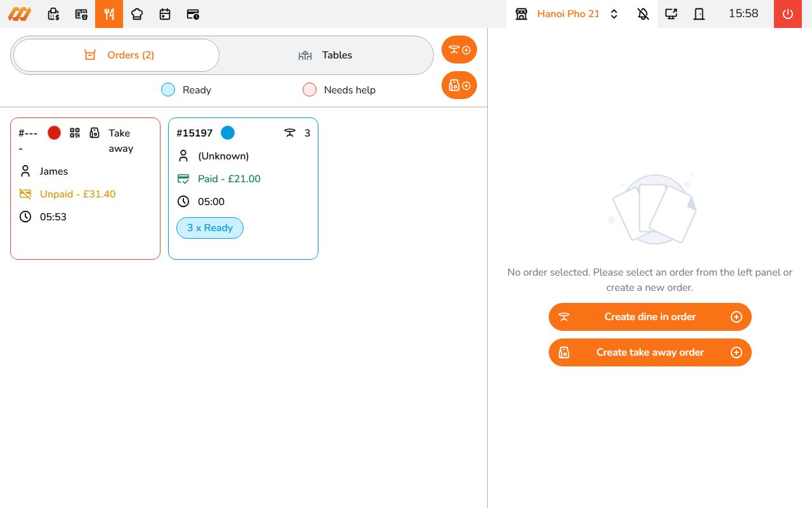Click the person icon beside (Unknown)

[183, 156]
